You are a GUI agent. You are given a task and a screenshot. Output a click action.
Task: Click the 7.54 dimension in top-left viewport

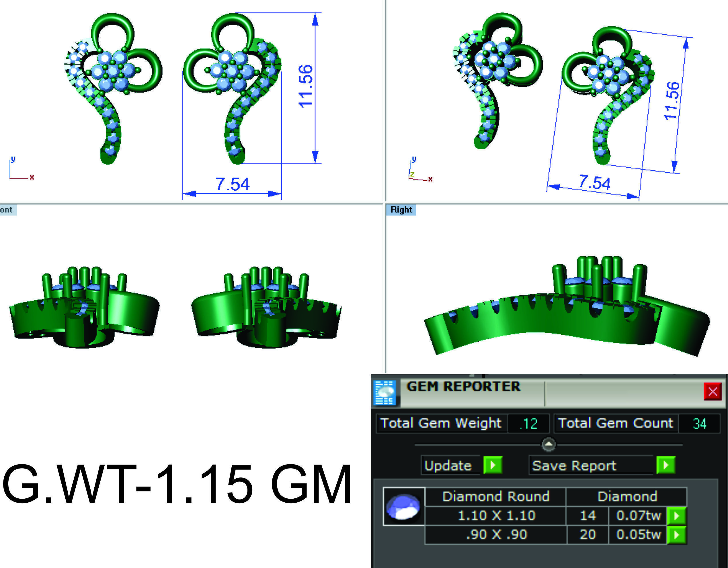[232, 184]
